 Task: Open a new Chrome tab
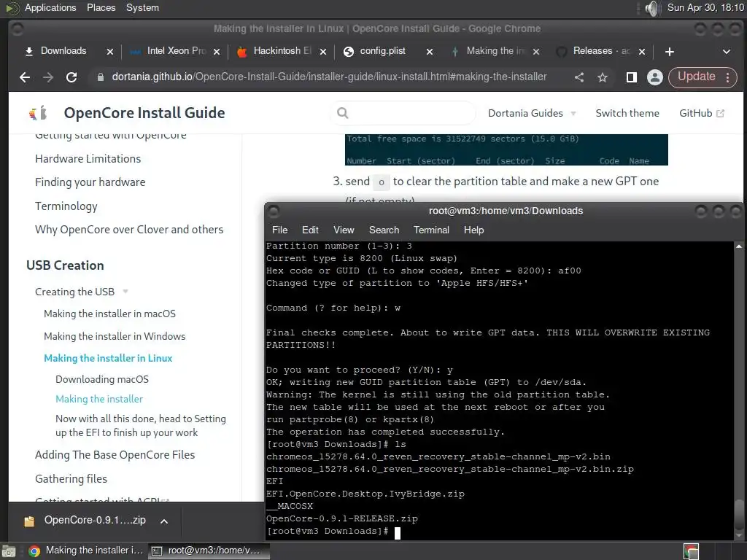(x=670, y=52)
